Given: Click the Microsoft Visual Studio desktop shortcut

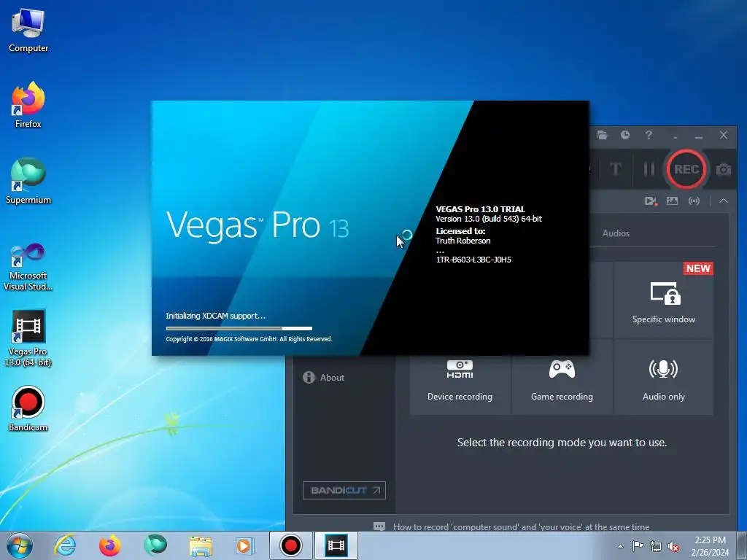Looking at the screenshot, I should 28,267.
